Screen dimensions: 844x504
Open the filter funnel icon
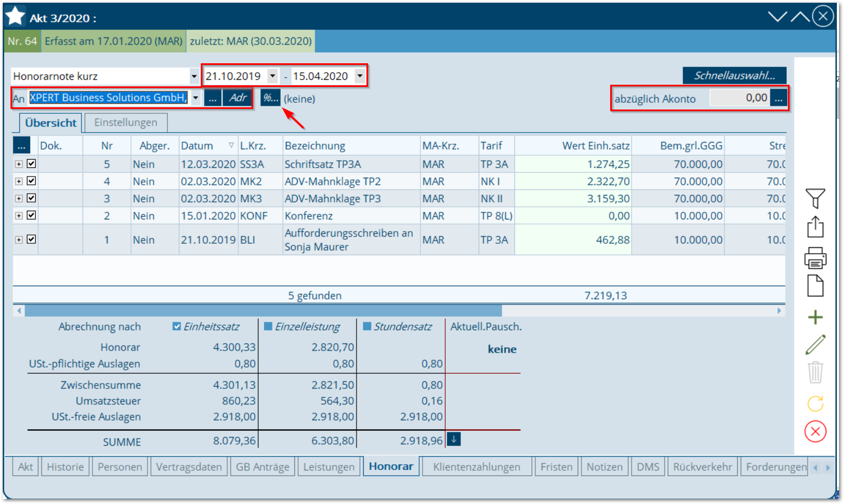tap(815, 198)
